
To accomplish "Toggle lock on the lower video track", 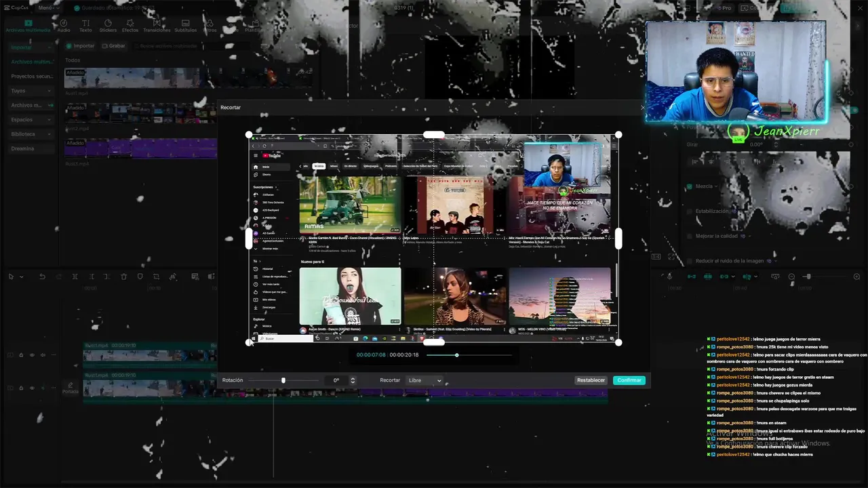I will [x=21, y=388].
